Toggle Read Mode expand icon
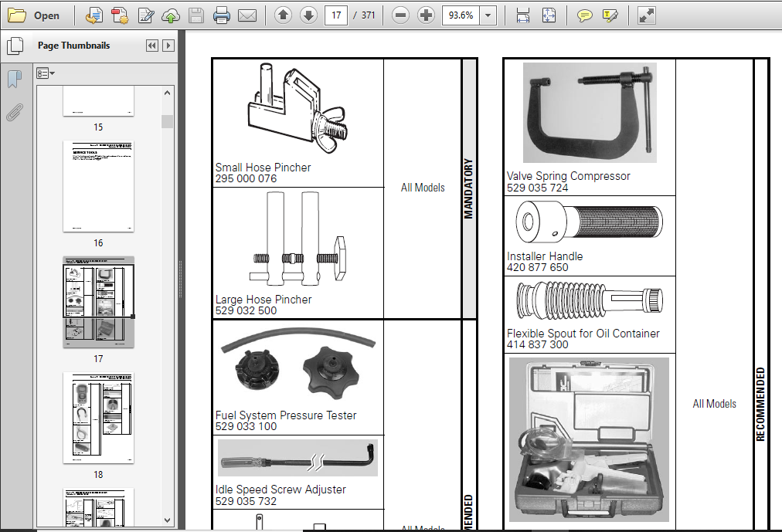This screenshot has width=782, height=532. pyautogui.click(x=646, y=15)
